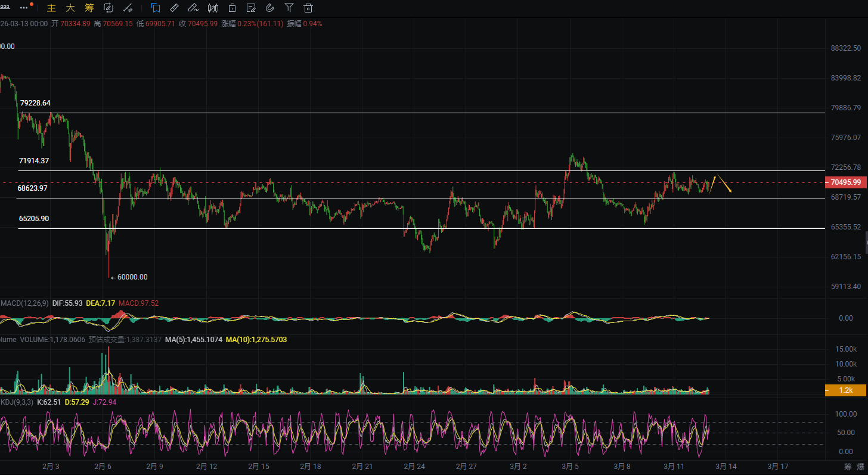Click the 爆 tab at bottom right
The image size is (868, 475).
click(x=860, y=466)
